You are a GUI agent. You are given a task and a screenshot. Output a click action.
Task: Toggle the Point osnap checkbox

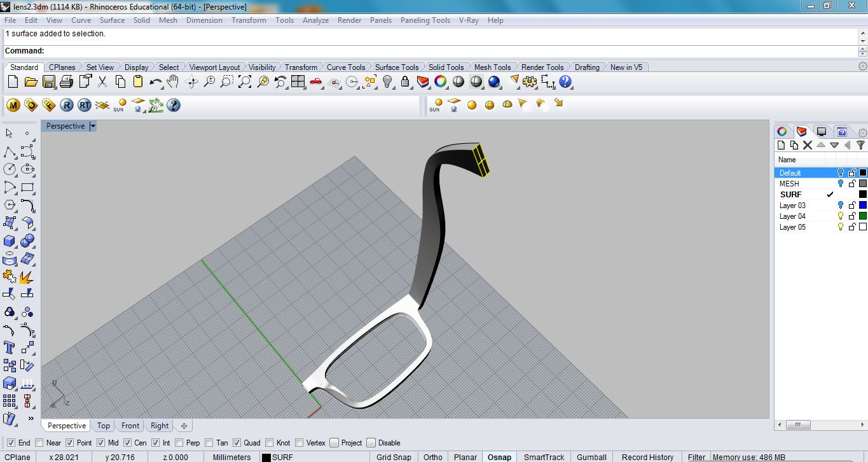70,443
